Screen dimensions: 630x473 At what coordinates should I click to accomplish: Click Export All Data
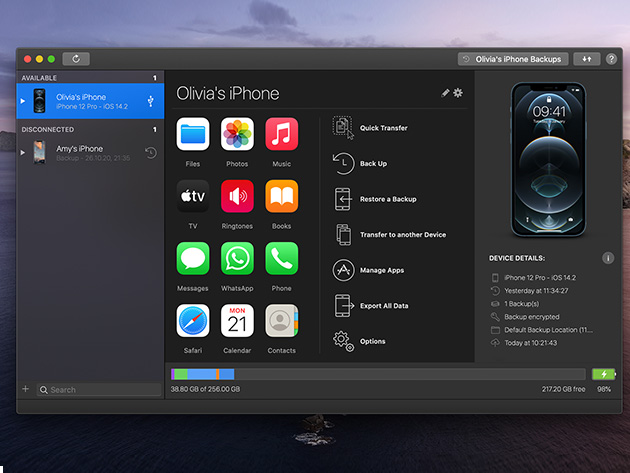pyautogui.click(x=370, y=306)
